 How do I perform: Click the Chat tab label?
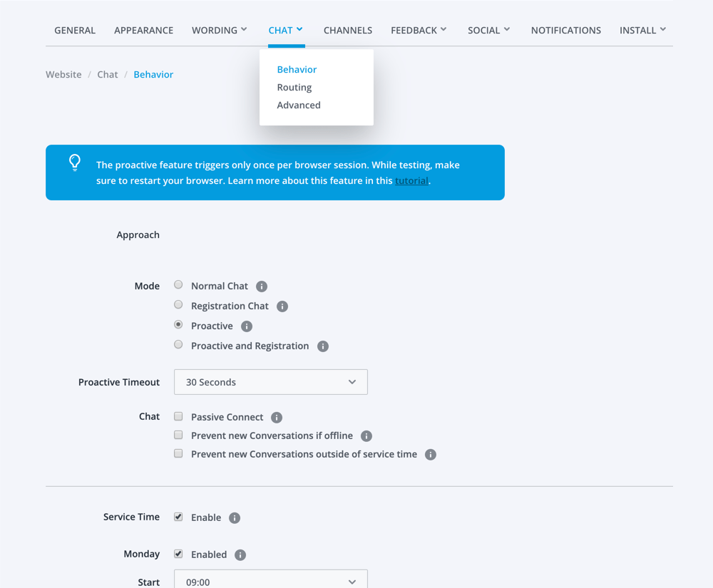(280, 31)
